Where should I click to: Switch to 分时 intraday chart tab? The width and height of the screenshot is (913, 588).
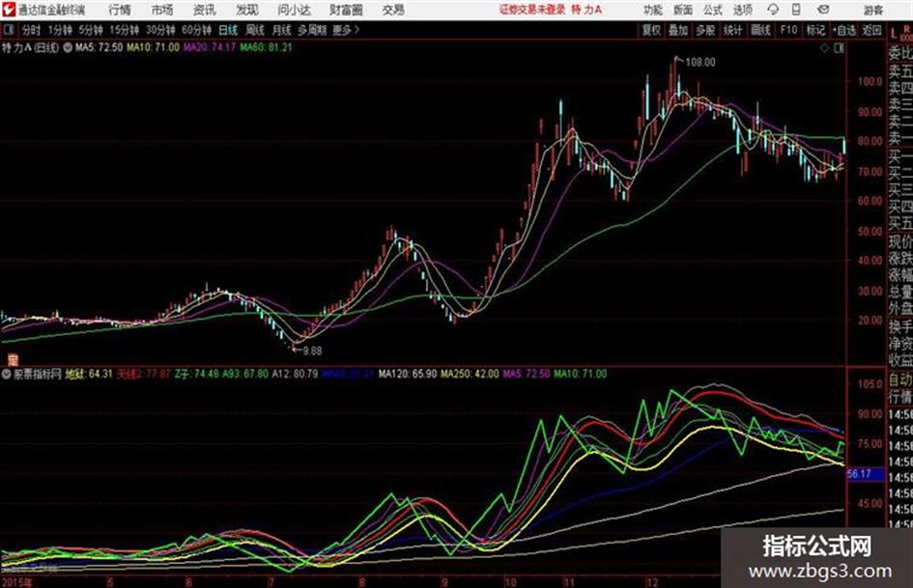32,30
